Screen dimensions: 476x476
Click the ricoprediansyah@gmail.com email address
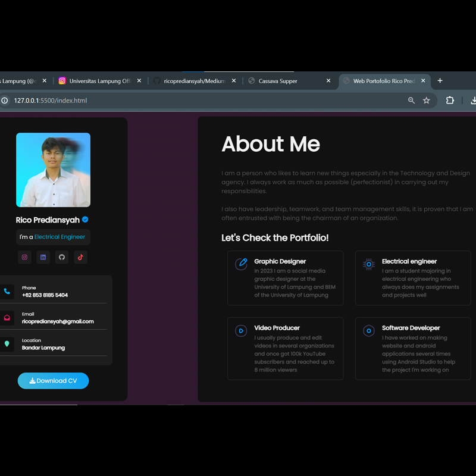pyautogui.click(x=58, y=321)
